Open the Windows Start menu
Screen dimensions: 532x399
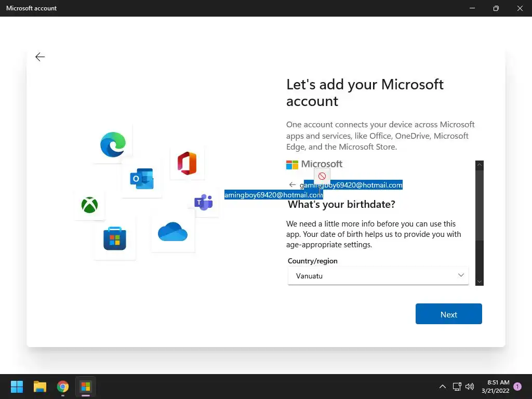click(17, 387)
